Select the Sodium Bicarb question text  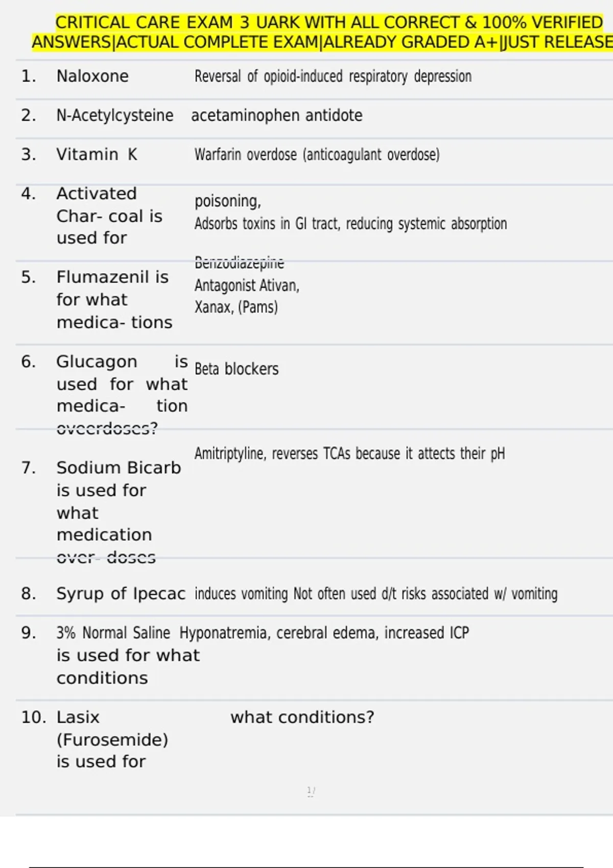tap(119, 501)
